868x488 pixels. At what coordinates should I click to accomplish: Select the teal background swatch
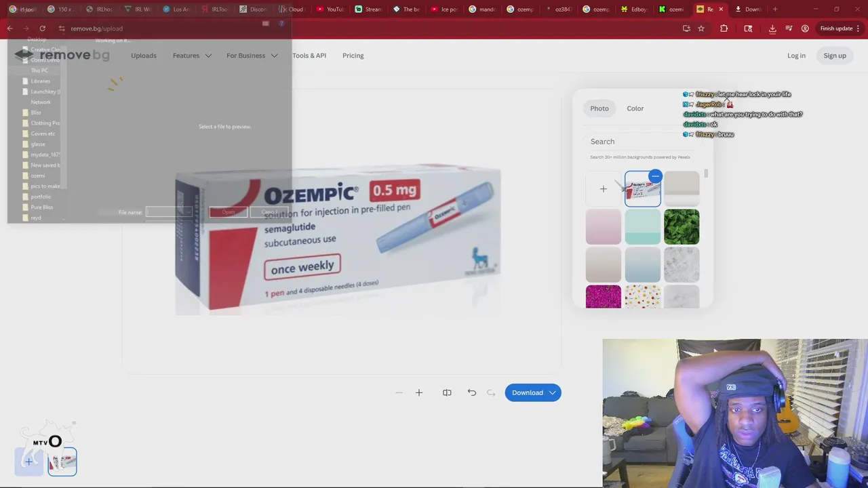click(642, 226)
